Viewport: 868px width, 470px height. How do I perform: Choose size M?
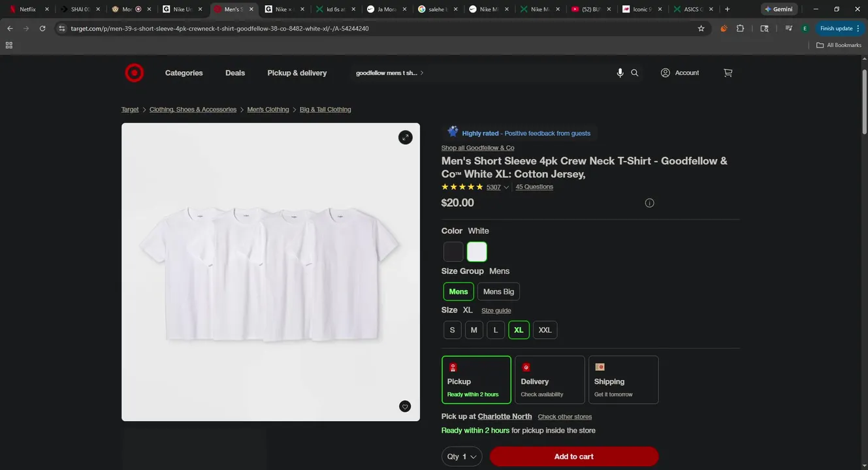pos(474,330)
